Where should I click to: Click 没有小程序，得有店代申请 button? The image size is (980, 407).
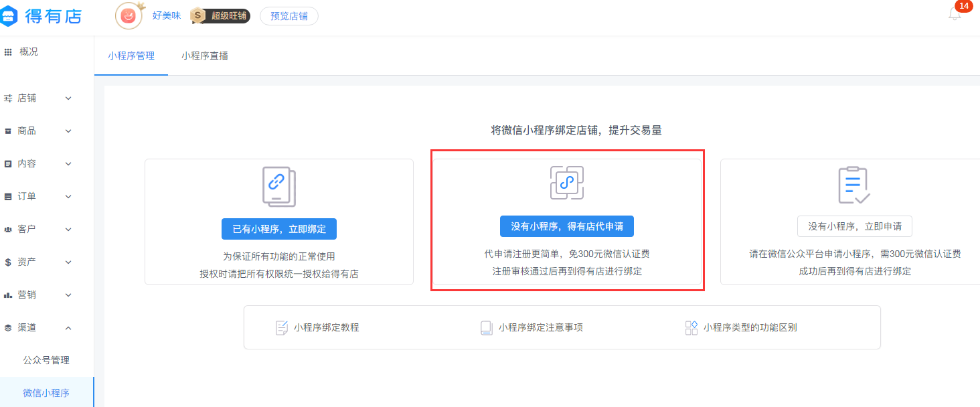[567, 226]
